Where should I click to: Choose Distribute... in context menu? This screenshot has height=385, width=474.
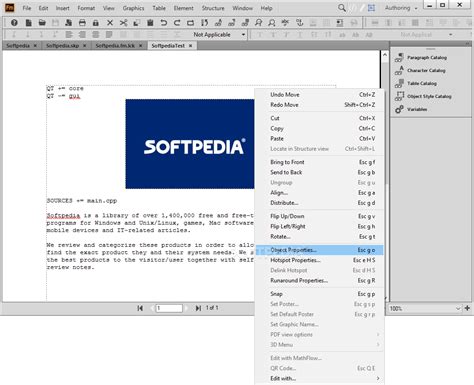point(320,203)
